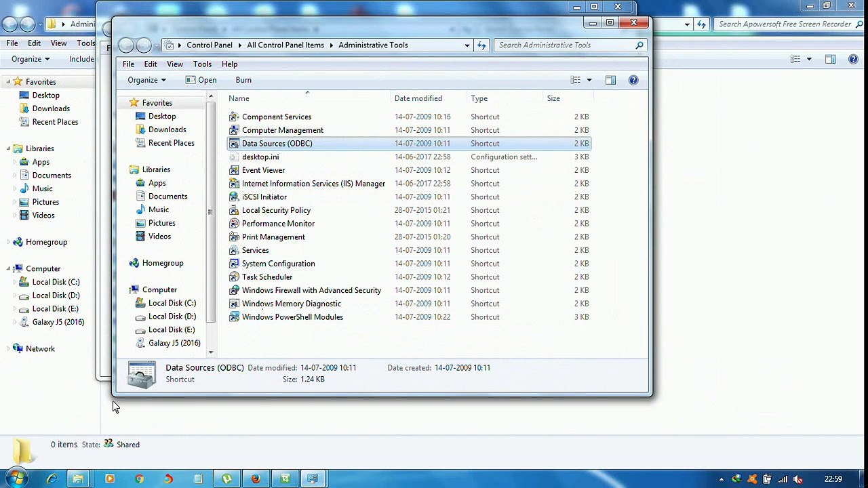The image size is (868, 488).
Task: Open the Tools menu in Administrative Tools
Action: click(202, 64)
